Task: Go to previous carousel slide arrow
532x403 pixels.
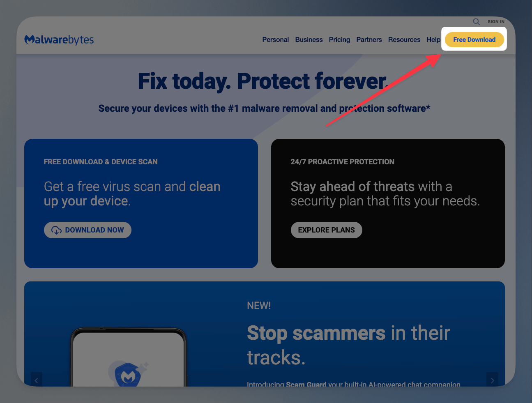Action: (37, 380)
